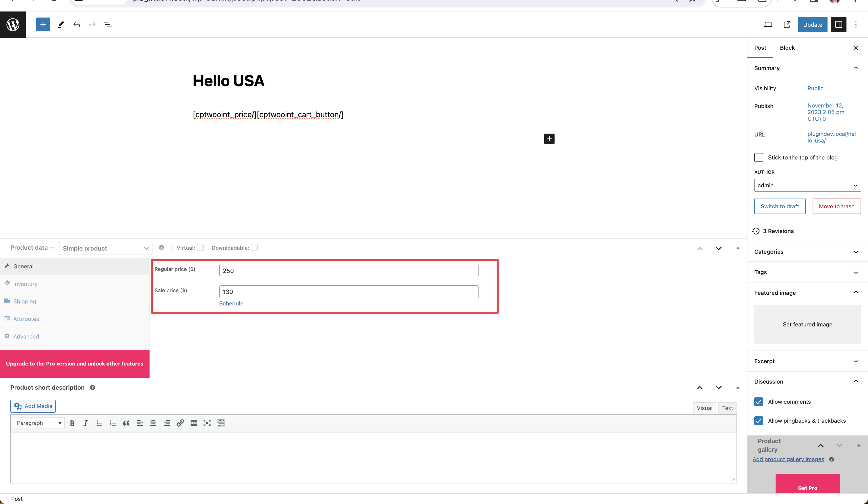Viewport: 868px width, 504px height.
Task: Open the Inventory product data tab
Action: click(x=25, y=284)
